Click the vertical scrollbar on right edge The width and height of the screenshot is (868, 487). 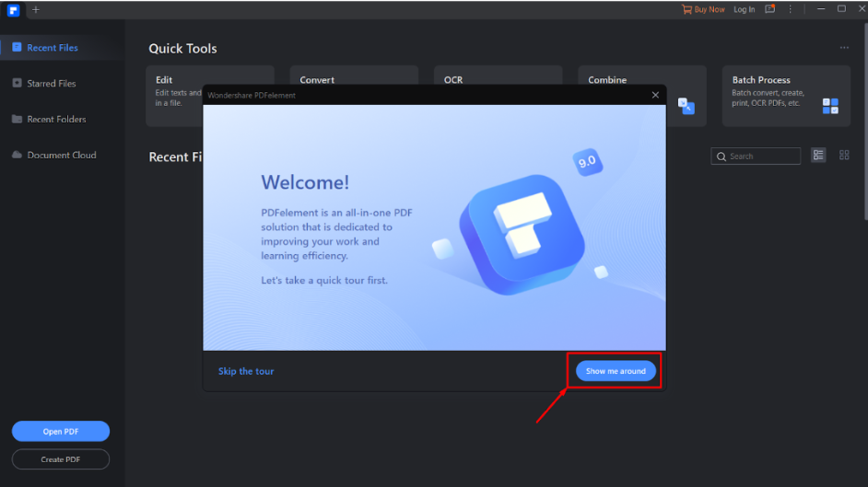point(865,122)
